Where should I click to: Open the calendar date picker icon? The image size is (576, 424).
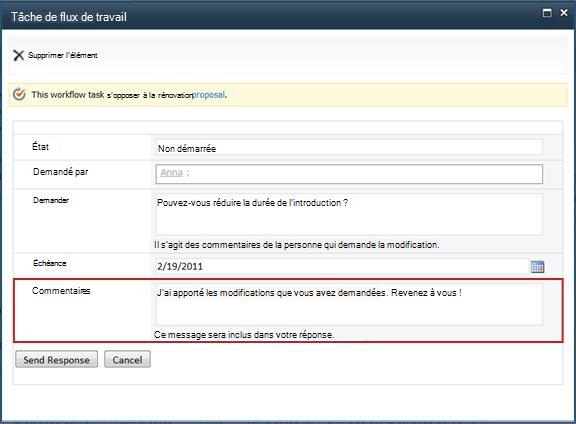[537, 267]
